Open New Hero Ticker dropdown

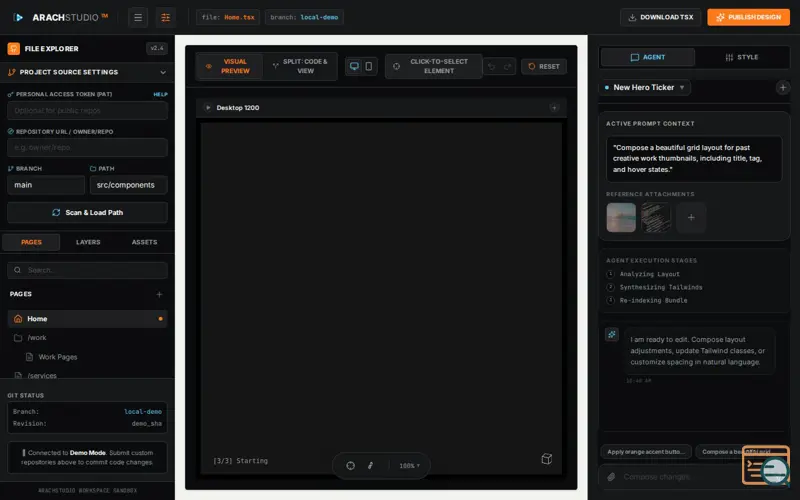click(645, 87)
